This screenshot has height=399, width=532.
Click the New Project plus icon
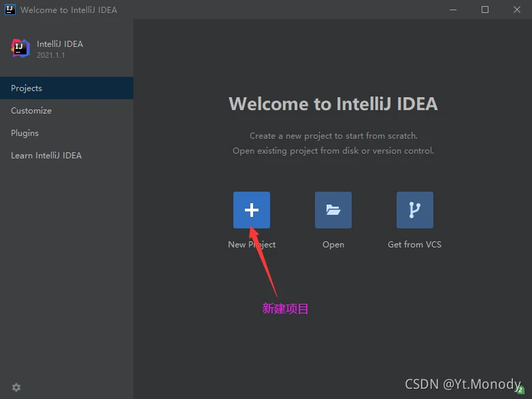252,210
